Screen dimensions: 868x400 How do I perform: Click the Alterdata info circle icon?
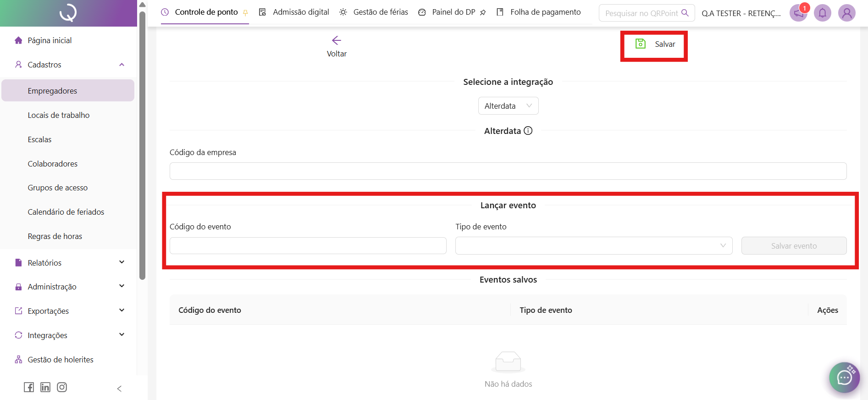coord(528,131)
